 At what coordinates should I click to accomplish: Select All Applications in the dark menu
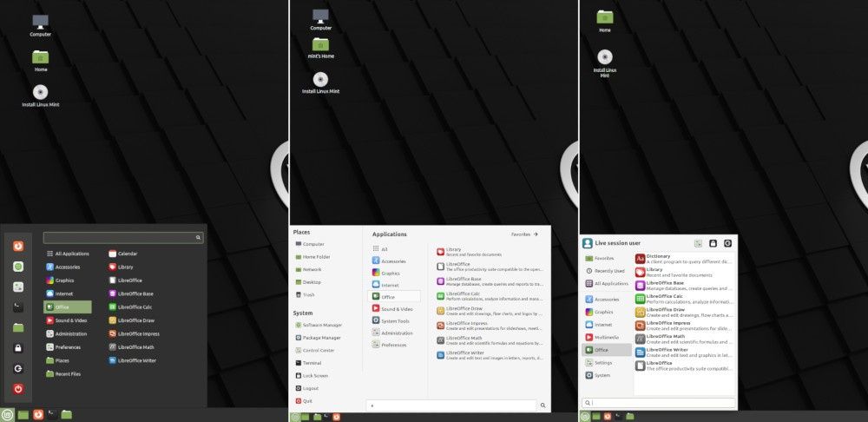click(x=68, y=254)
